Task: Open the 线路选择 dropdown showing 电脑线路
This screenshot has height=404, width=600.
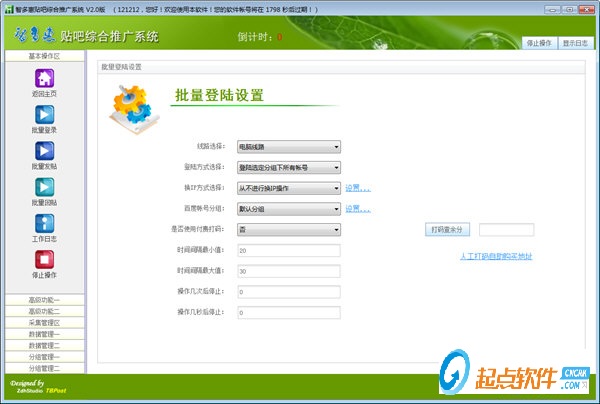Action: (x=289, y=147)
